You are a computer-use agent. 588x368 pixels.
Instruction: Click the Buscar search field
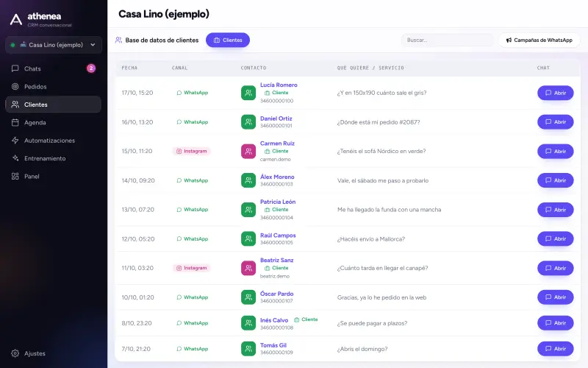click(447, 40)
